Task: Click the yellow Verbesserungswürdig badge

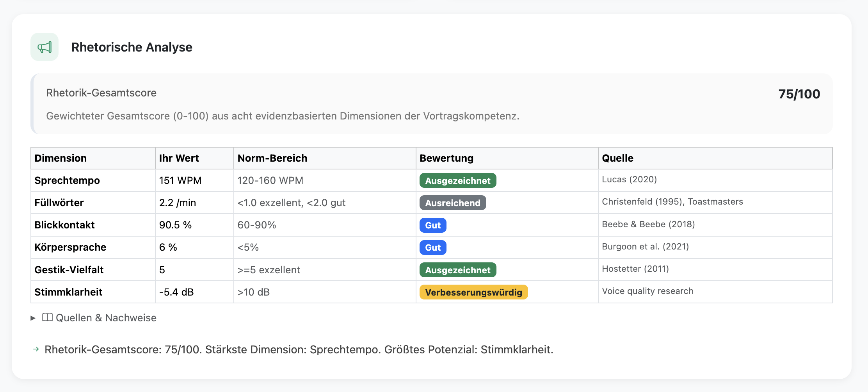Action: tap(473, 292)
